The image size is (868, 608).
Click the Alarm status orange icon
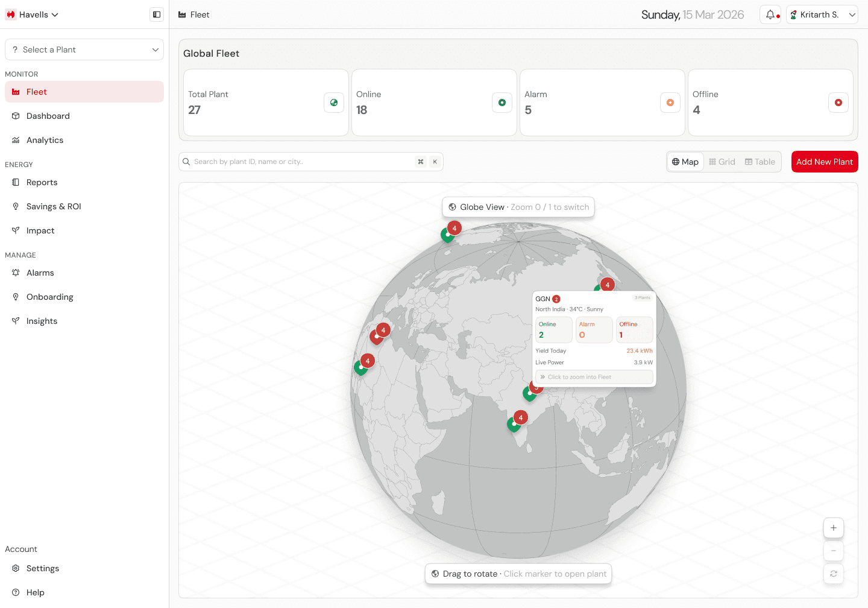click(x=670, y=103)
